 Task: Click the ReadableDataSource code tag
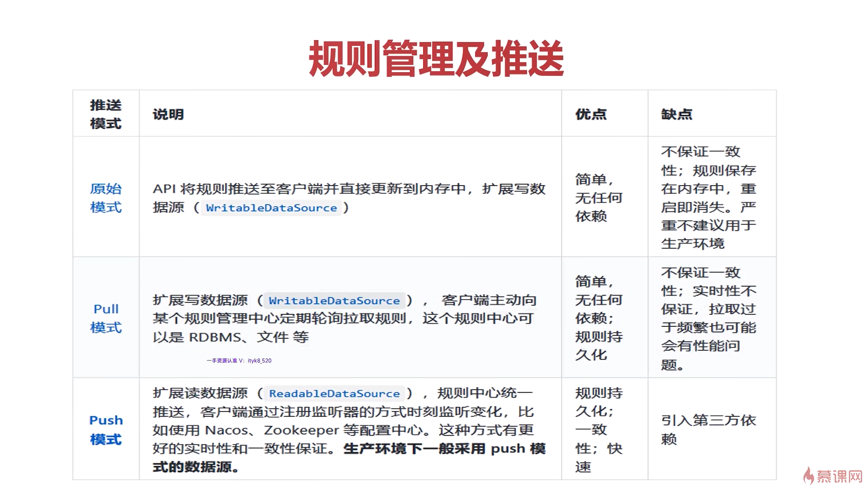tap(334, 394)
